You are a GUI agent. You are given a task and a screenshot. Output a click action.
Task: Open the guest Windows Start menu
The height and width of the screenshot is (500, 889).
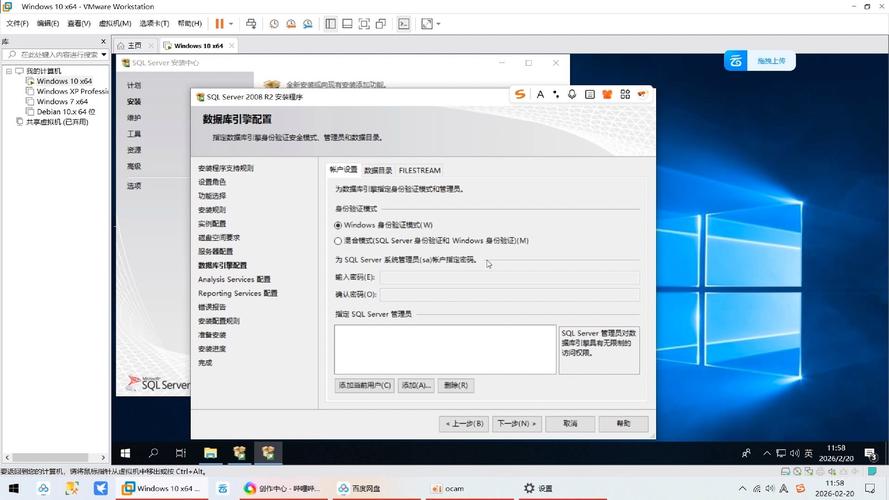click(125, 452)
